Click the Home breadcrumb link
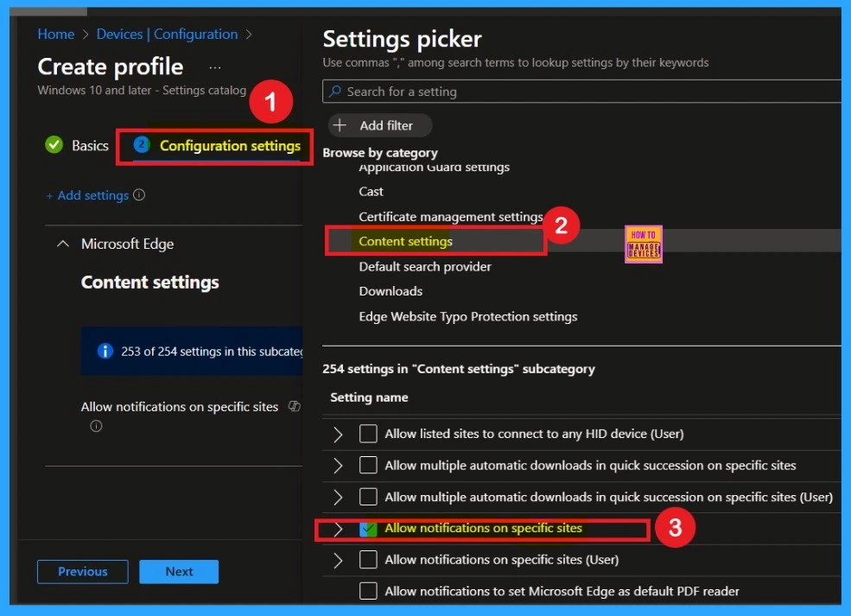 [56, 35]
